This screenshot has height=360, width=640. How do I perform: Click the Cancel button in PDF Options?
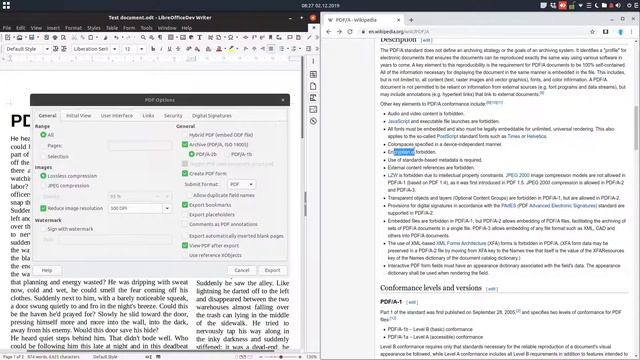point(242,270)
